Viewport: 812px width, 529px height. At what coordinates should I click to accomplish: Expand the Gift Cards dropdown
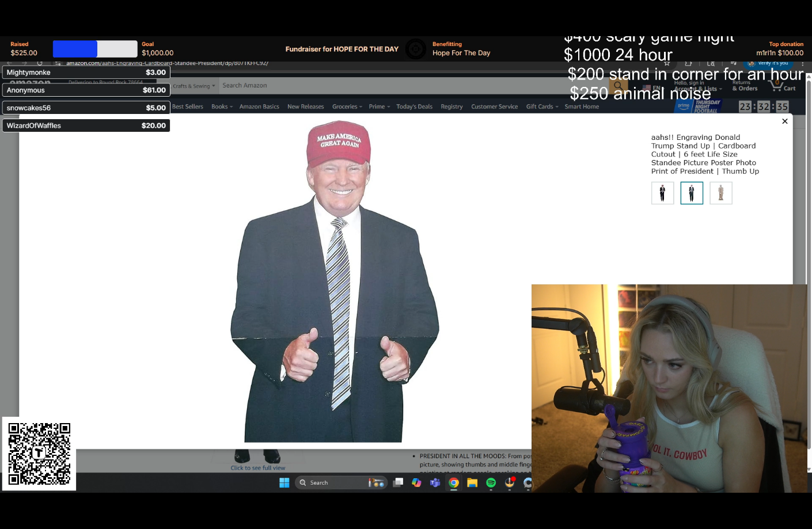[x=542, y=106]
